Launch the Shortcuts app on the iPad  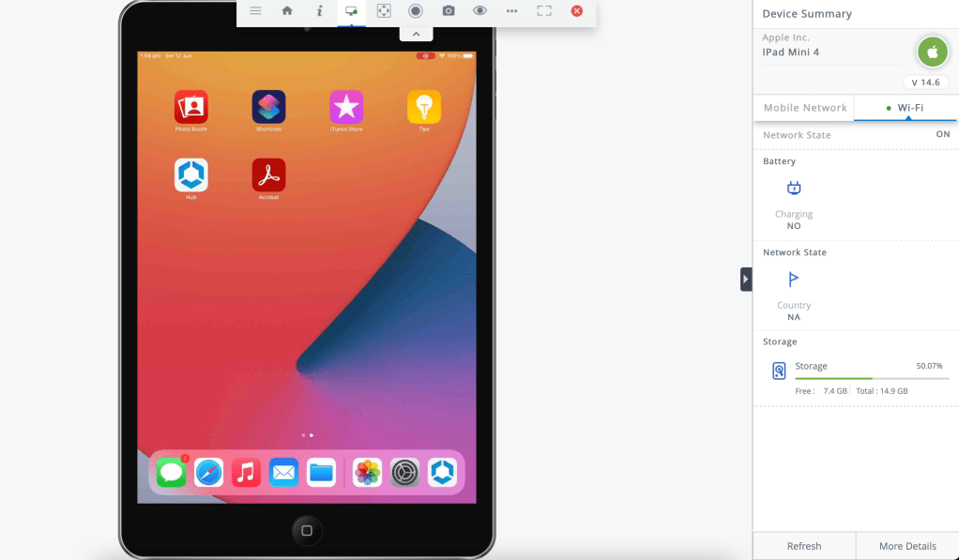pos(268,107)
